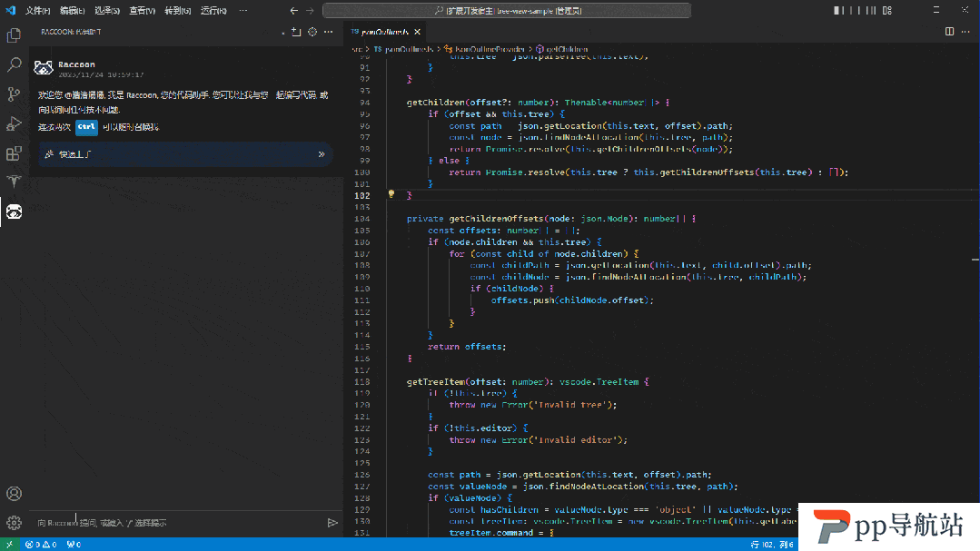Click 'return offsets;' on line 115
Viewport: 980px width, 551px height.
pos(467,347)
